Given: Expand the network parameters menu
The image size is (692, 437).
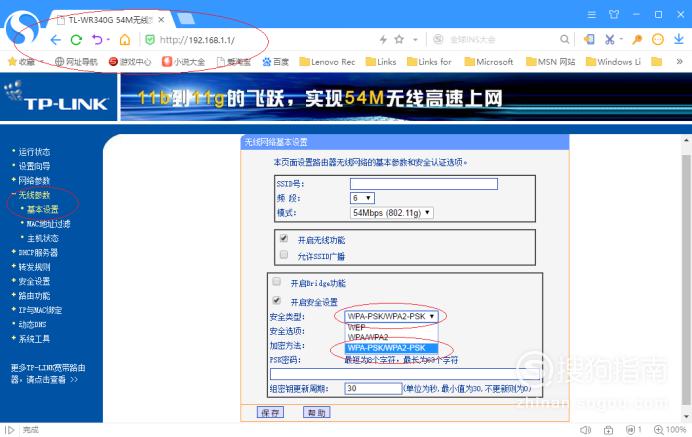Looking at the screenshot, I should point(34,181).
